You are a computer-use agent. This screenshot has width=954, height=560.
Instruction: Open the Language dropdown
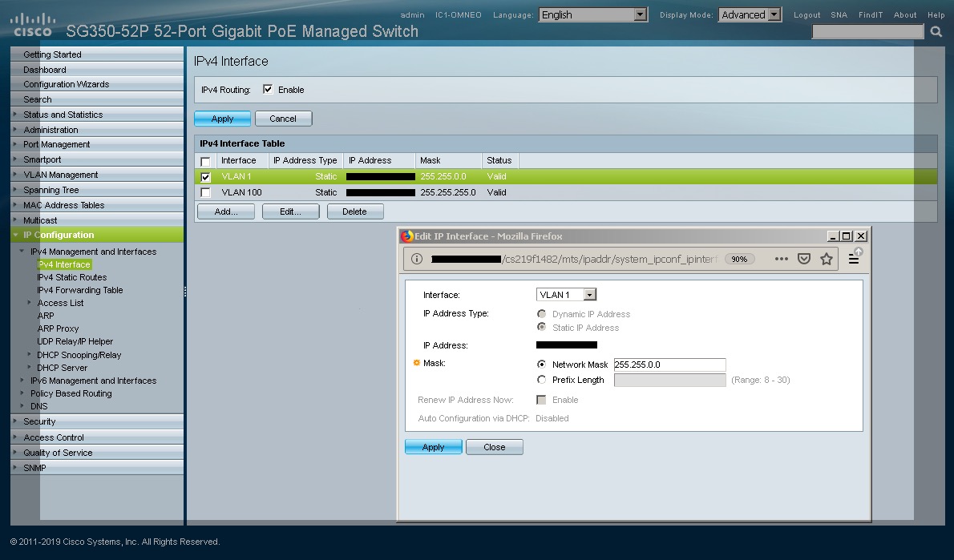pos(592,14)
